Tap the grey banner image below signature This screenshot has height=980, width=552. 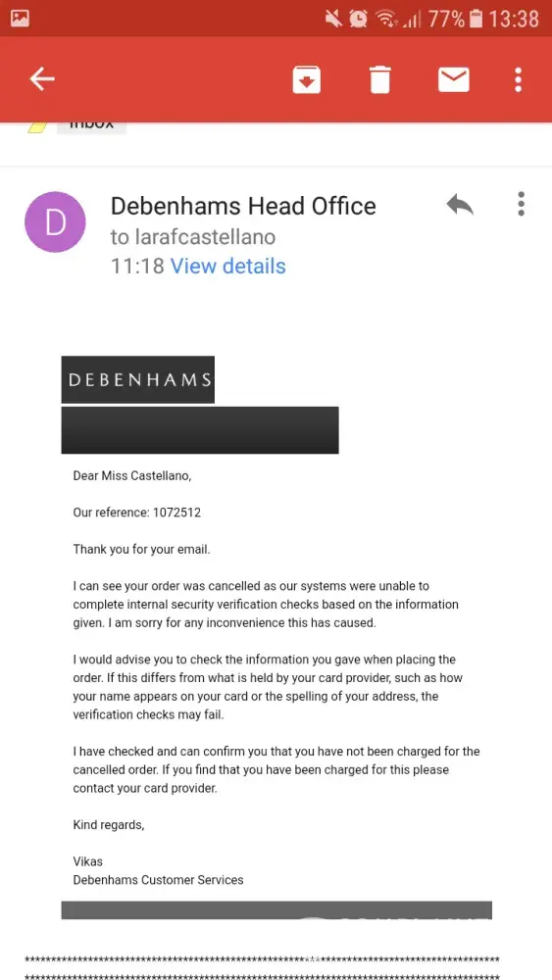pyautogui.click(x=276, y=909)
